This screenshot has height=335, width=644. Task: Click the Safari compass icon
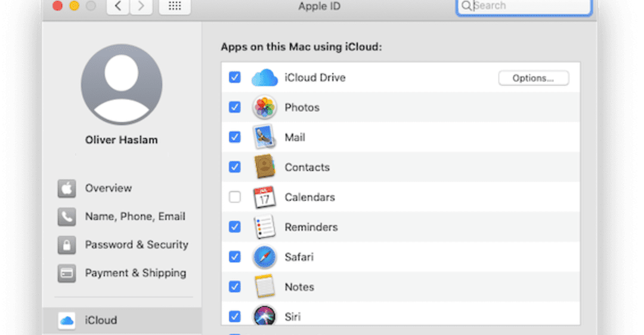coord(265,257)
